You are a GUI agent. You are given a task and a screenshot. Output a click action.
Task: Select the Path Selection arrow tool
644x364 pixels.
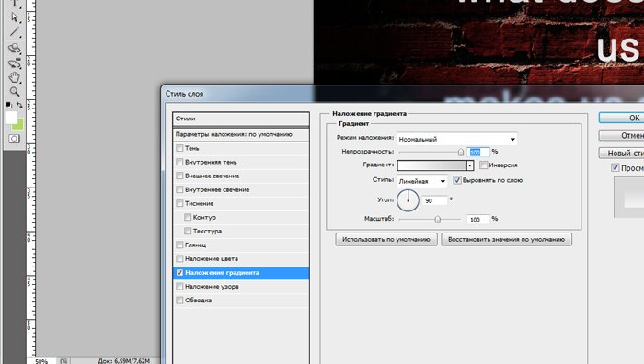point(15,17)
